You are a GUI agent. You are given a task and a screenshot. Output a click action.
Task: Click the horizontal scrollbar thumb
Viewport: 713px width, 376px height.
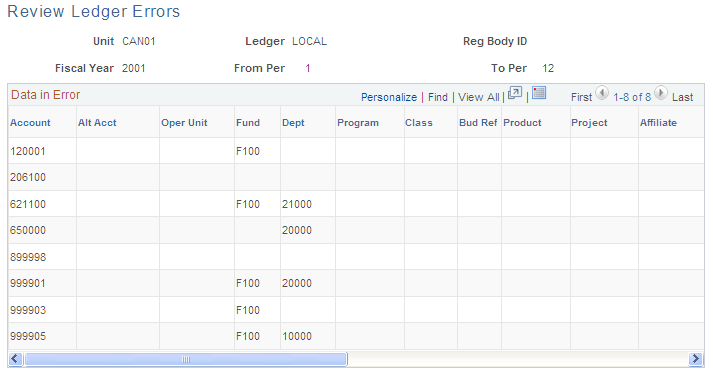coord(186,359)
